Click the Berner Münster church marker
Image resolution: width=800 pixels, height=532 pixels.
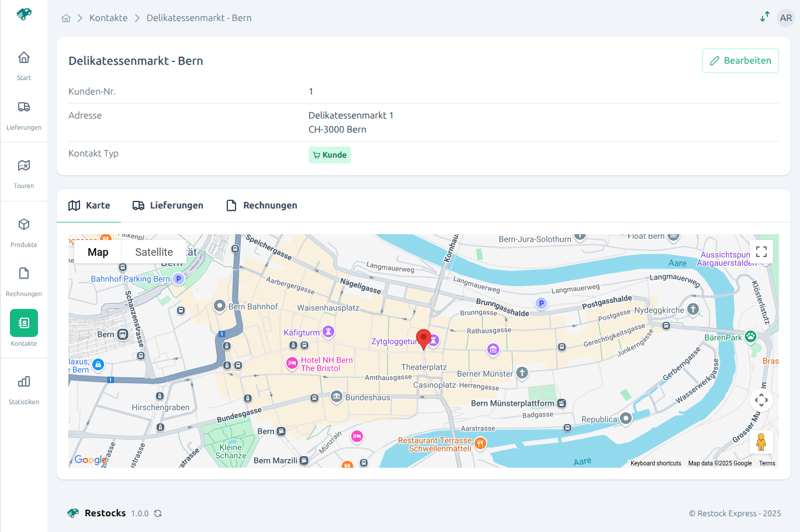coord(522,373)
